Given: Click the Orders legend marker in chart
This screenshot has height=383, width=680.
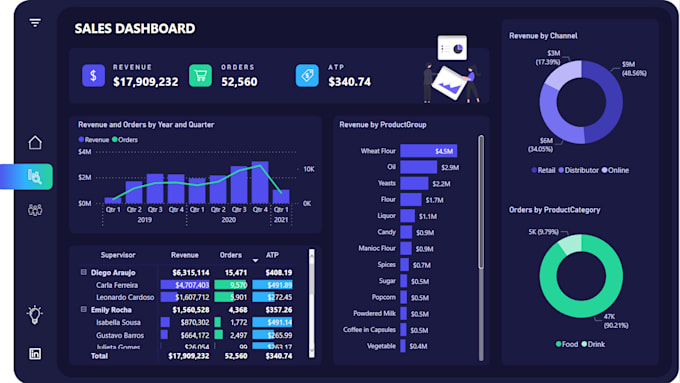Looking at the screenshot, I should [x=114, y=140].
